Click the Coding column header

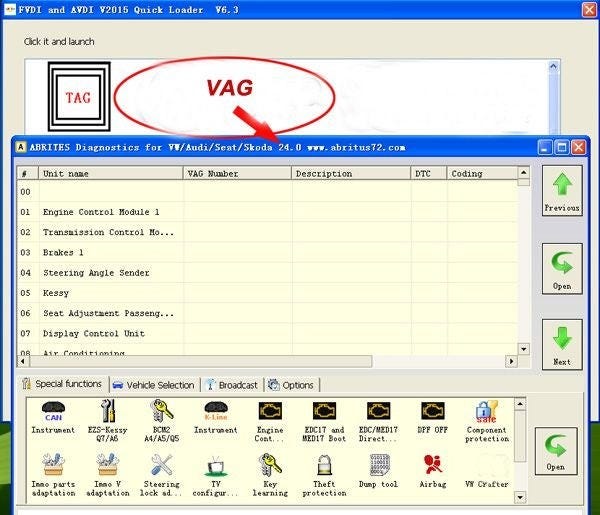tap(482, 174)
